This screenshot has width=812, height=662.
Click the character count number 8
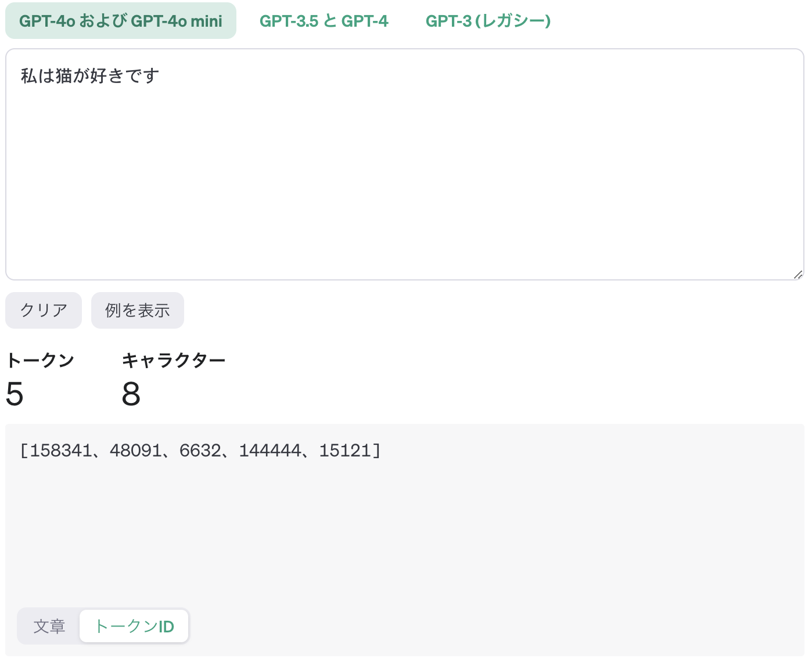[131, 394]
